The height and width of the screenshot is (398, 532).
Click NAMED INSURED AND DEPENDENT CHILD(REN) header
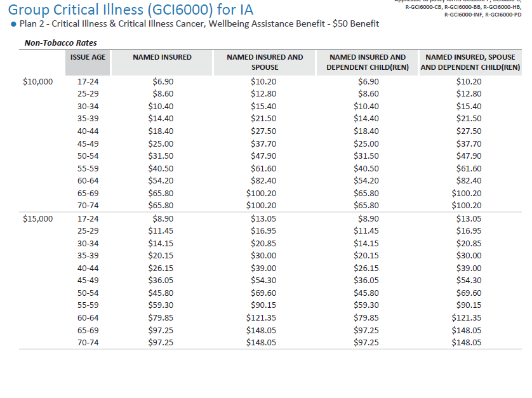pyautogui.click(x=367, y=62)
